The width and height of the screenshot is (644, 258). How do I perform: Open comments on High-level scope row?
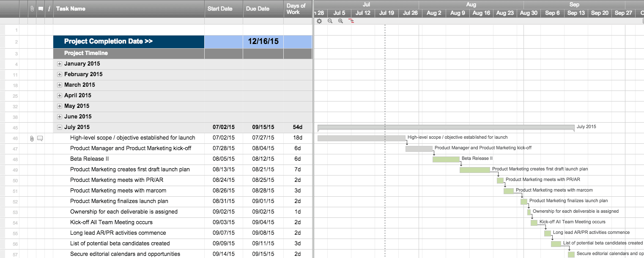click(x=40, y=138)
